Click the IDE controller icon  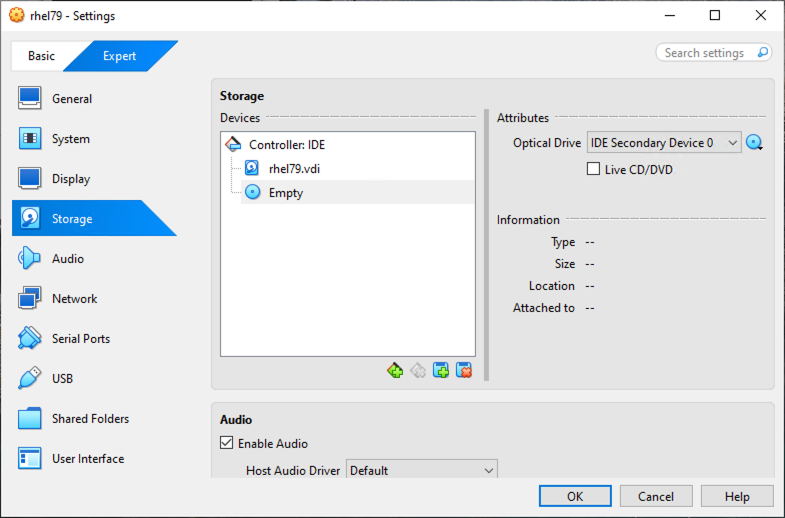coord(233,144)
